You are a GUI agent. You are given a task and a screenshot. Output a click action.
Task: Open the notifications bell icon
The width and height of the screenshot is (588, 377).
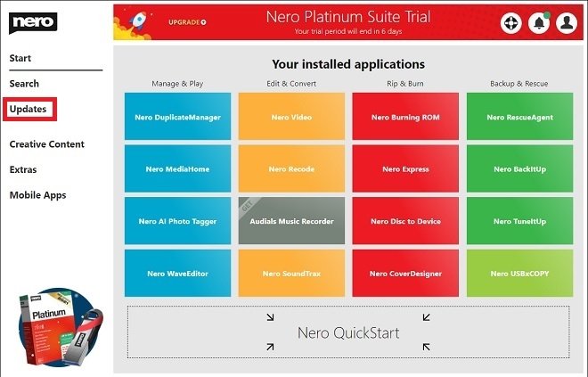539,23
